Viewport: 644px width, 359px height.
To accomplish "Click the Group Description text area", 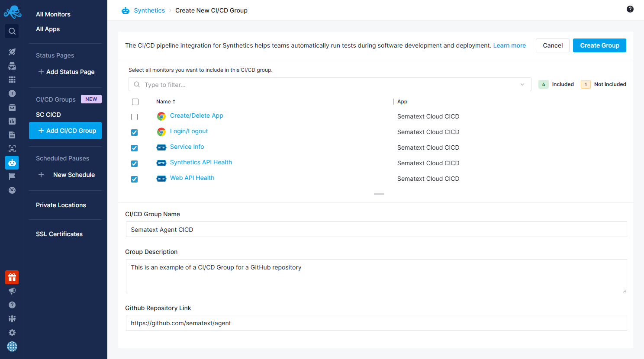I will pyautogui.click(x=376, y=276).
